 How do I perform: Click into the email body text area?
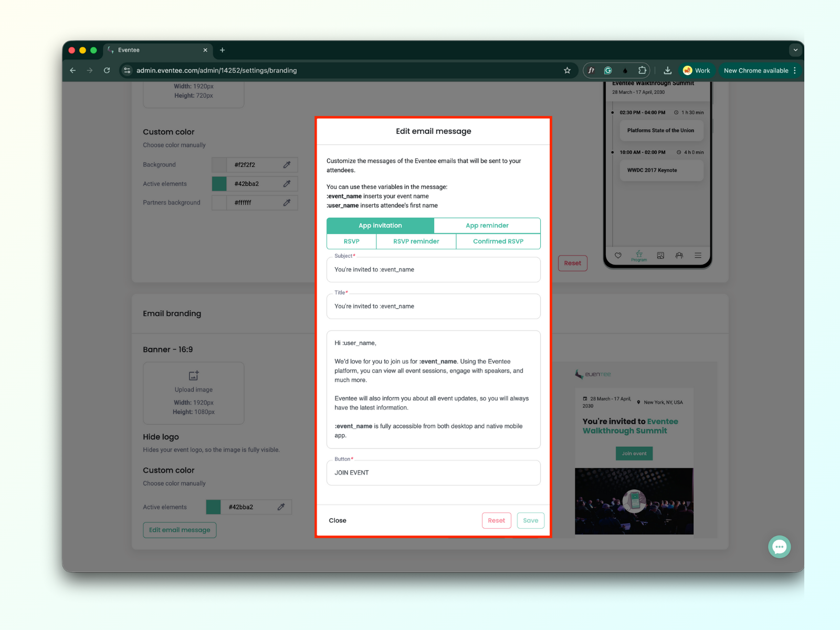pyautogui.click(x=434, y=390)
